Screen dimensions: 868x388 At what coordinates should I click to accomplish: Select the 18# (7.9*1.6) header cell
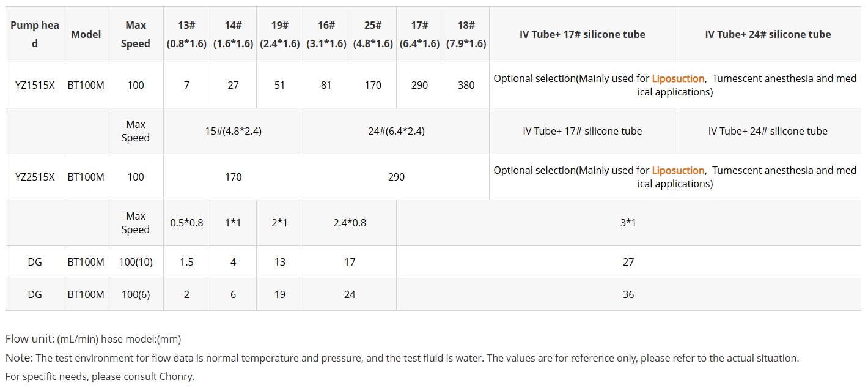coord(466,34)
